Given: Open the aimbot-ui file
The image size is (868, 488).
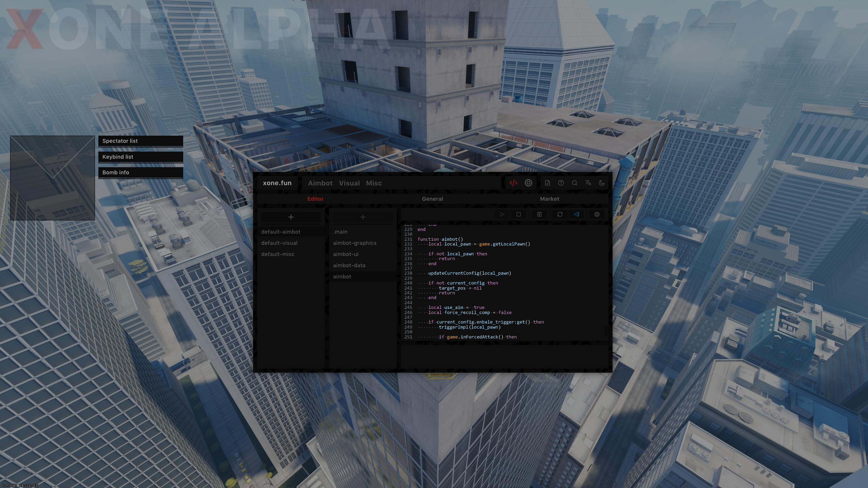Looking at the screenshot, I should click(x=345, y=254).
